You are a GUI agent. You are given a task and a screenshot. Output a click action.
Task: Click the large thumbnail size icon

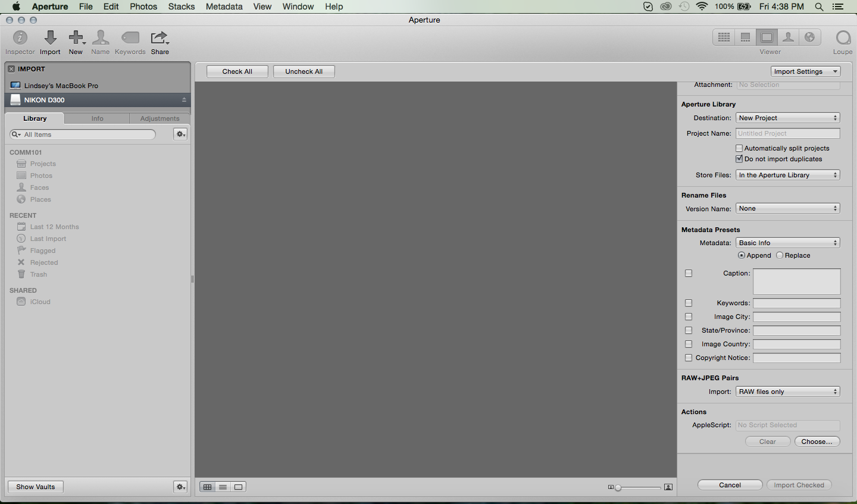(668, 487)
